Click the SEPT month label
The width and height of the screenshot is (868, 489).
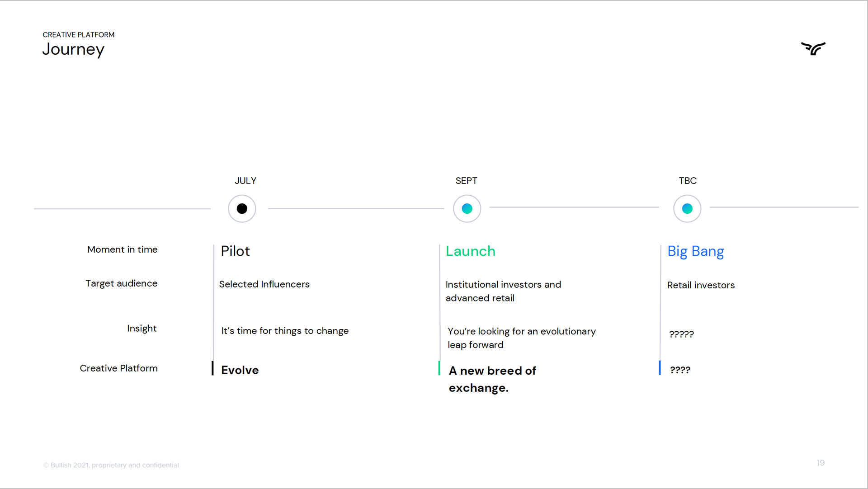tap(466, 181)
